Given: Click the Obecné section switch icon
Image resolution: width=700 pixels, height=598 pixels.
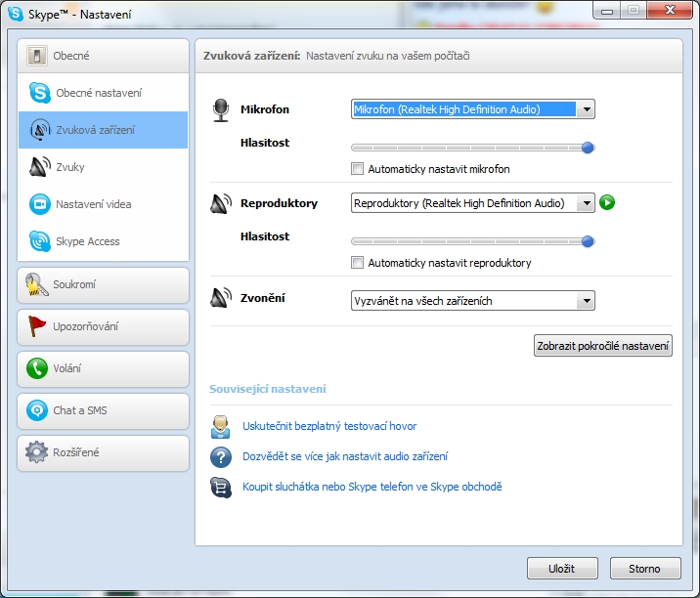Looking at the screenshot, I should (x=36, y=56).
